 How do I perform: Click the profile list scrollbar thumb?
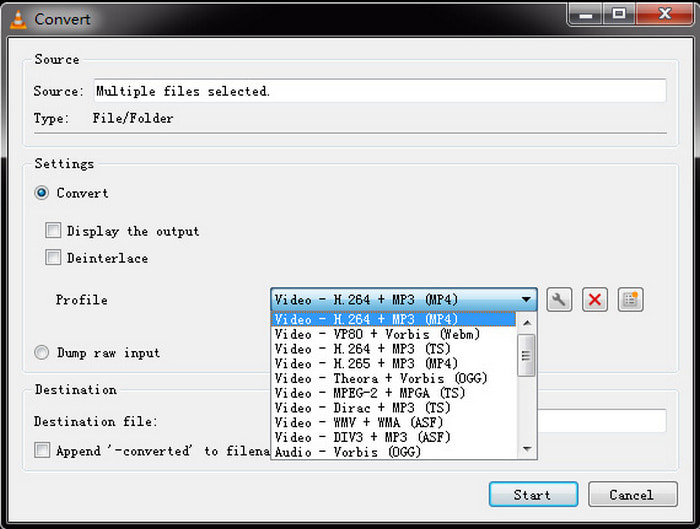tap(526, 355)
